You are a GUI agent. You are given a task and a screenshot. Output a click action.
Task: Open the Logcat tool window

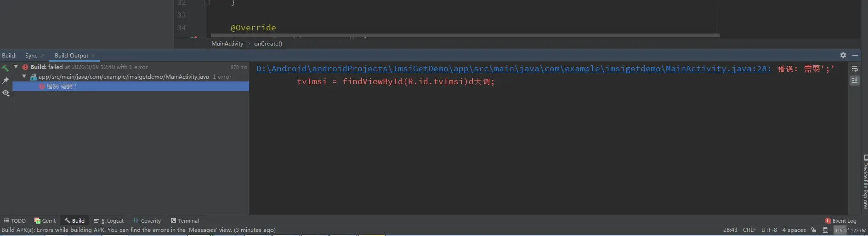tap(109, 221)
